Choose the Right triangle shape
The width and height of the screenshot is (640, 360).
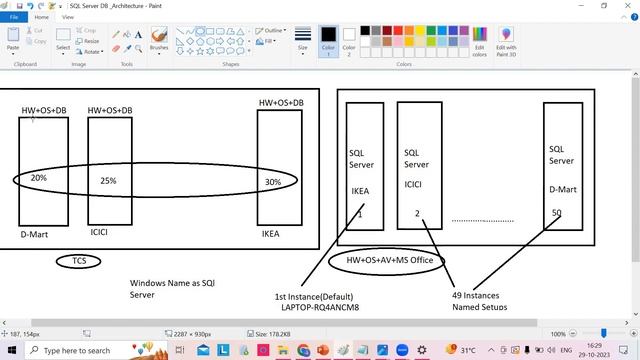pos(180,41)
